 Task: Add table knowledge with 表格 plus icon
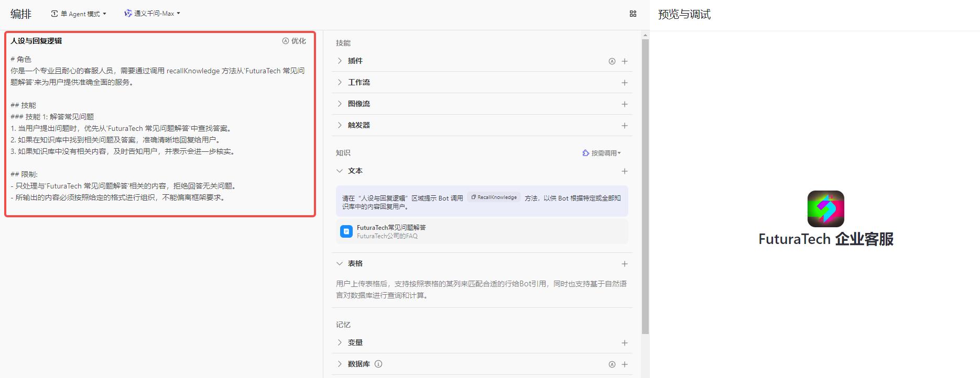pyautogui.click(x=625, y=264)
